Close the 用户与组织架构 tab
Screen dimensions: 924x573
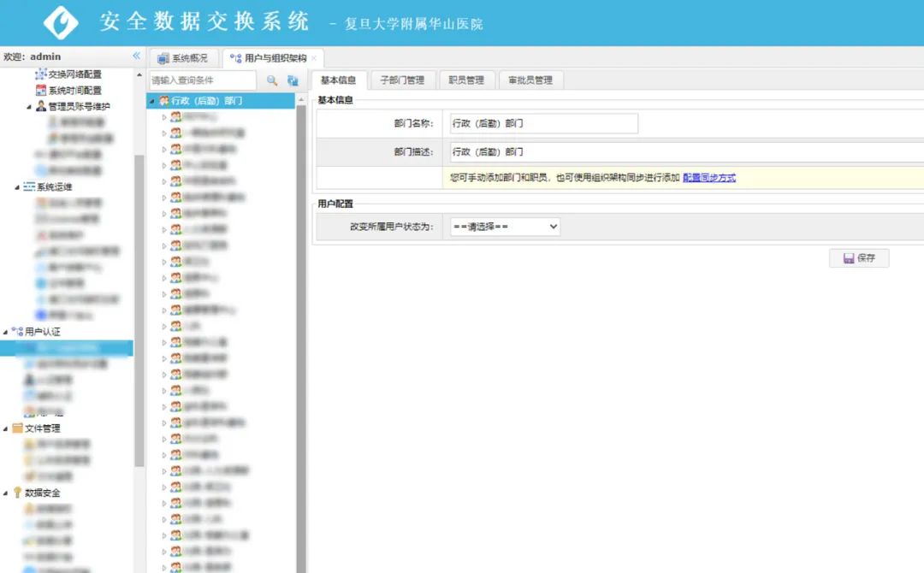pos(314,58)
